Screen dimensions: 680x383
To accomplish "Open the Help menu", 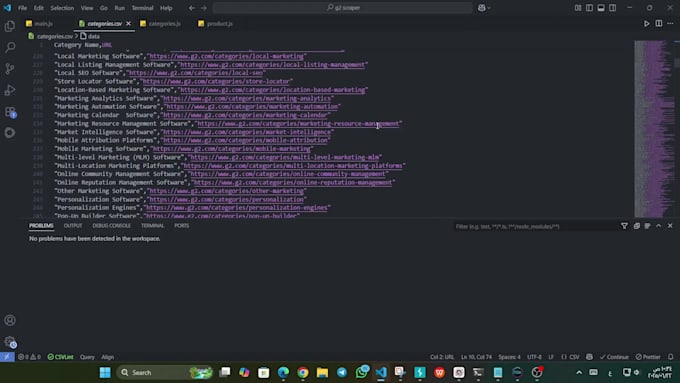I will tap(166, 8).
